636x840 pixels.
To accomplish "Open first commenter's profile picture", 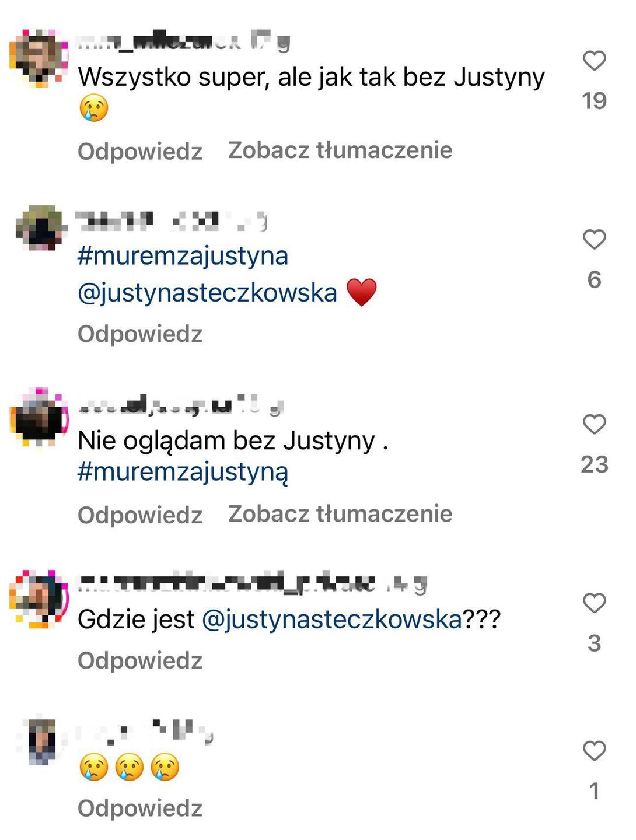I will [39, 58].
